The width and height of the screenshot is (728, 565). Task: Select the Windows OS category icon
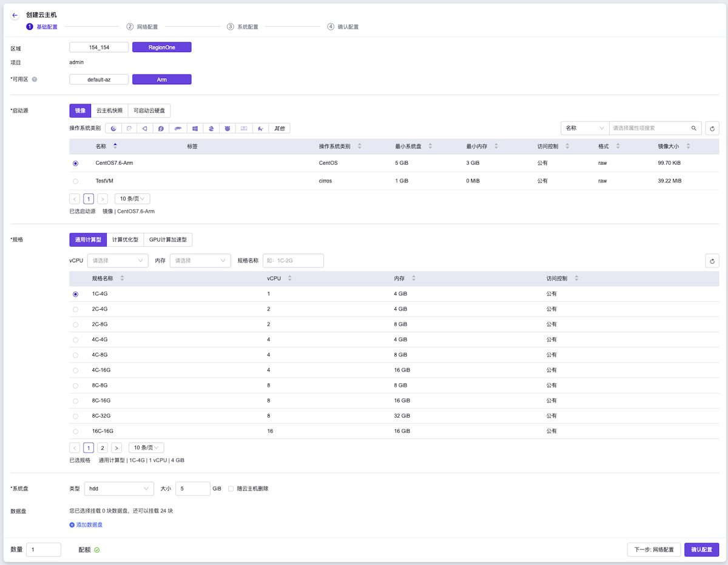tap(195, 129)
